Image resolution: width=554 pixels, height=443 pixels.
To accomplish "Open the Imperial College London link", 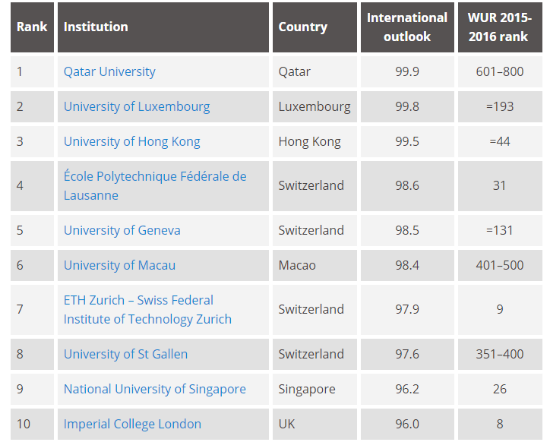I will tap(132, 424).
